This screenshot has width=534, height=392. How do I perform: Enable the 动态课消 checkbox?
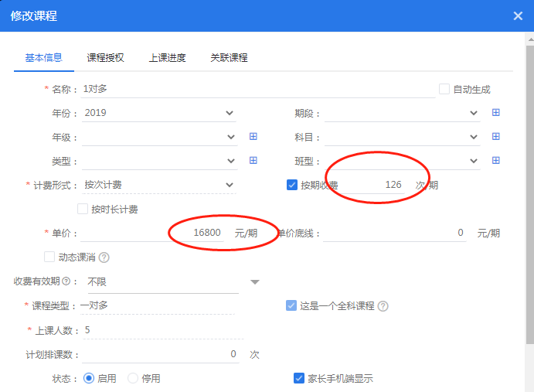click(49, 257)
